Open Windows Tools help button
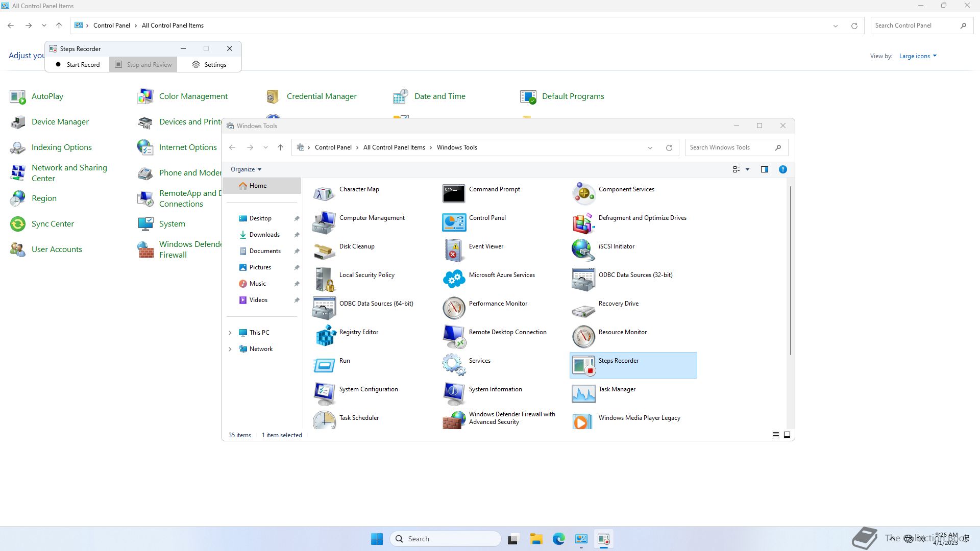The height and width of the screenshot is (551, 980). pos(782,169)
